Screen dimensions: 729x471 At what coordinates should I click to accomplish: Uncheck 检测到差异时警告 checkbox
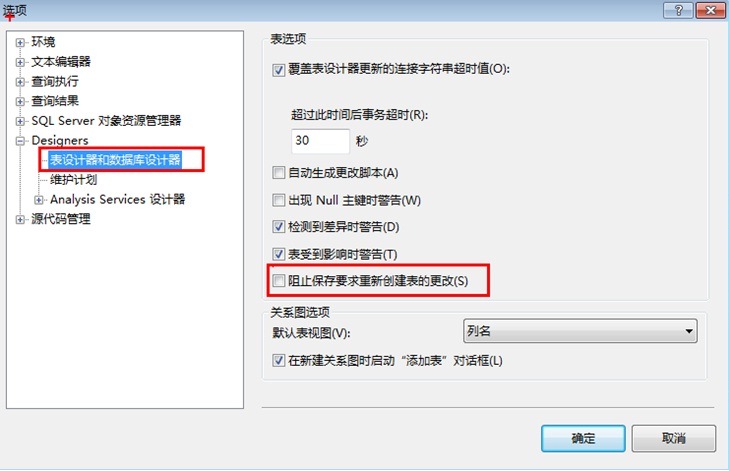(x=278, y=227)
